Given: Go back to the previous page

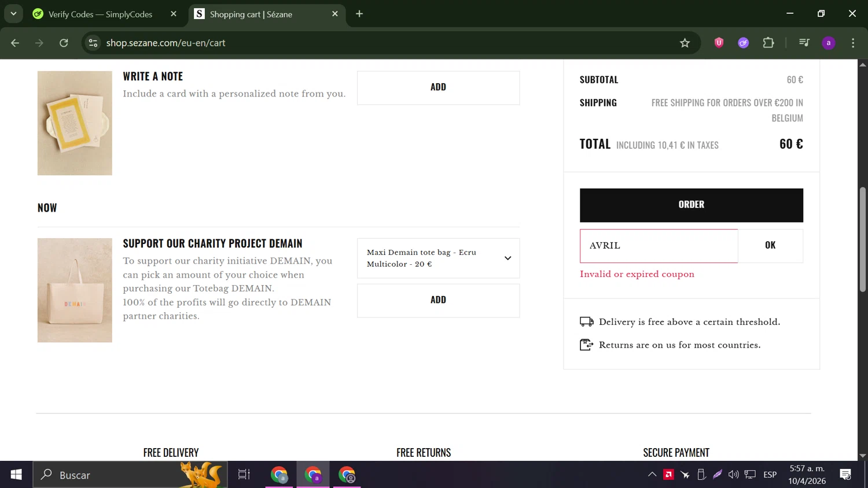Looking at the screenshot, I should 15,43.
